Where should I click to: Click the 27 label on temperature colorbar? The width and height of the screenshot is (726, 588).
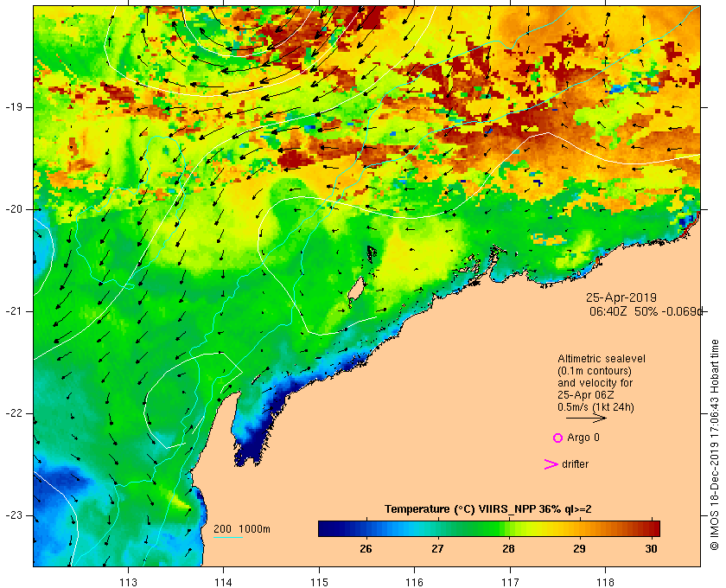pos(437,549)
